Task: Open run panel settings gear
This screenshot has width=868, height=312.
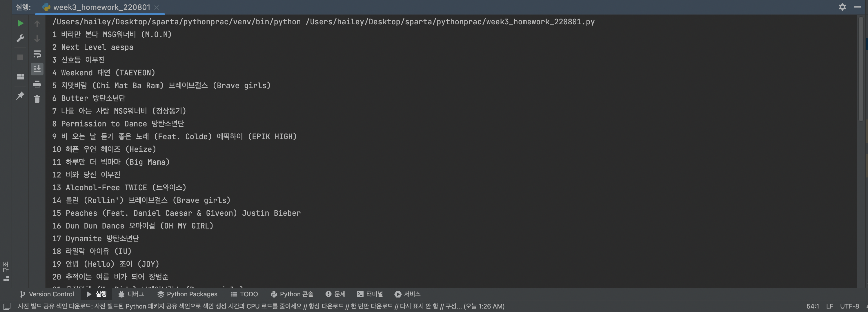Action: [842, 7]
